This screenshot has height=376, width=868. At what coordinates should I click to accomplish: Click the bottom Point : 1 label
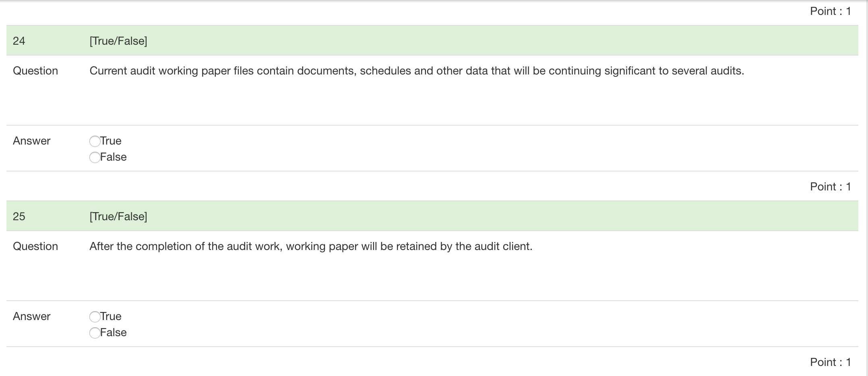pos(831,362)
